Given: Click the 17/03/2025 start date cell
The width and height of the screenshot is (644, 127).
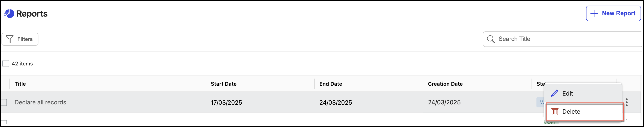Looking at the screenshot, I should coord(226,102).
